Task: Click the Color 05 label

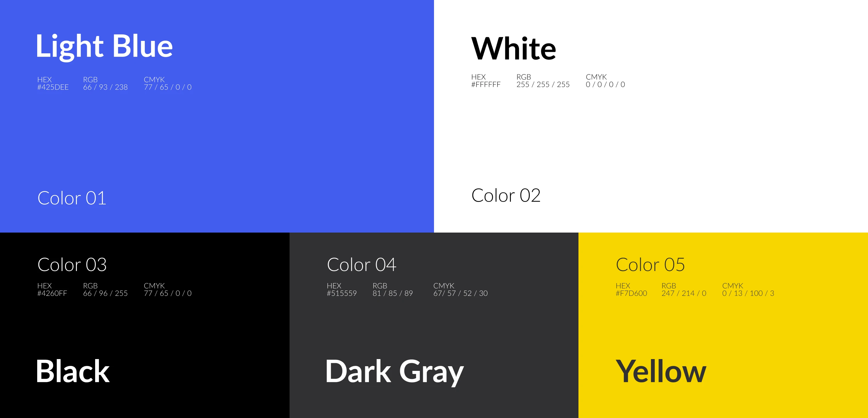Action: [650, 265]
